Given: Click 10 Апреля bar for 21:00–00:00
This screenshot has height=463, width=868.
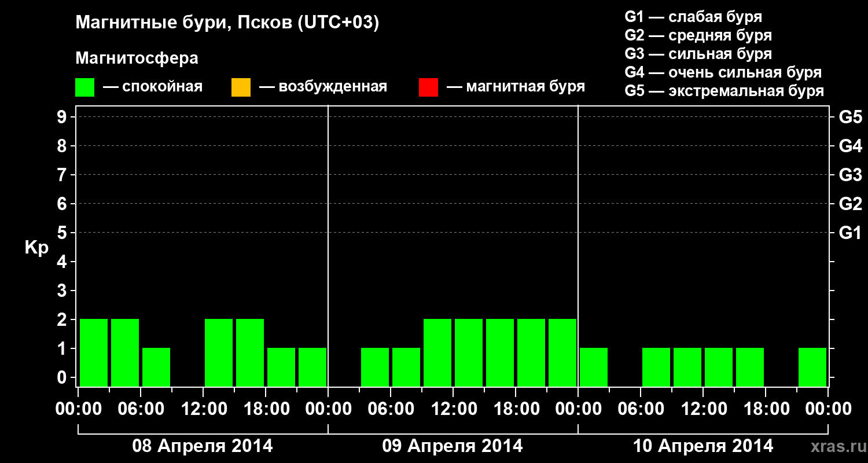Looking at the screenshot, I should pos(812,367).
